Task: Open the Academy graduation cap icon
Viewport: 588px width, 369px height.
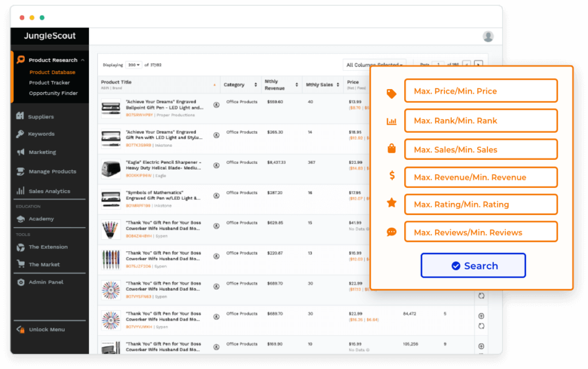Action: click(21, 219)
